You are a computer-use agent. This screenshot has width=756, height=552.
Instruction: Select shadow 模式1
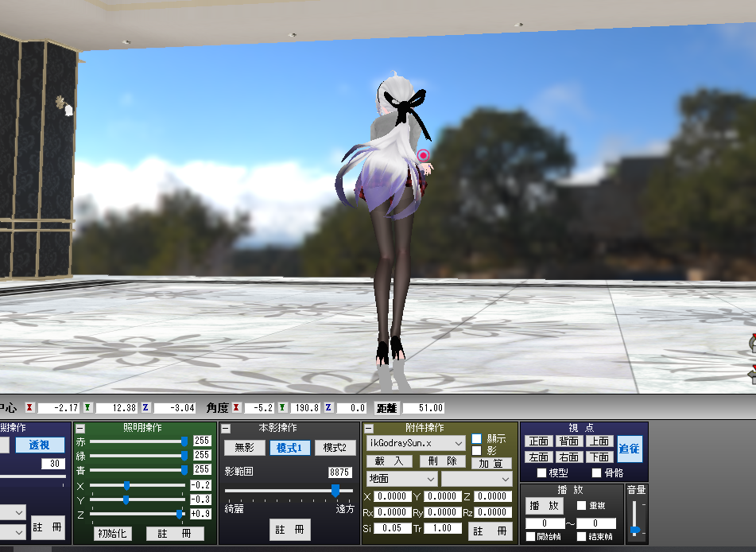[289, 448]
